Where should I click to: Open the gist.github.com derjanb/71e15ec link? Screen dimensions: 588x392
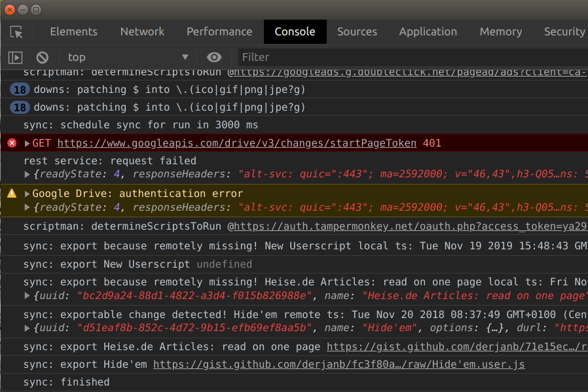click(x=457, y=347)
